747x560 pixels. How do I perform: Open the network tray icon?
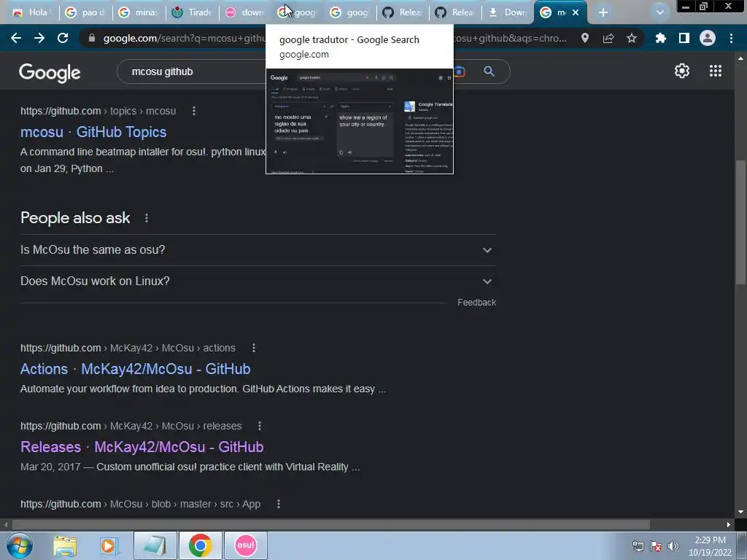click(x=638, y=546)
